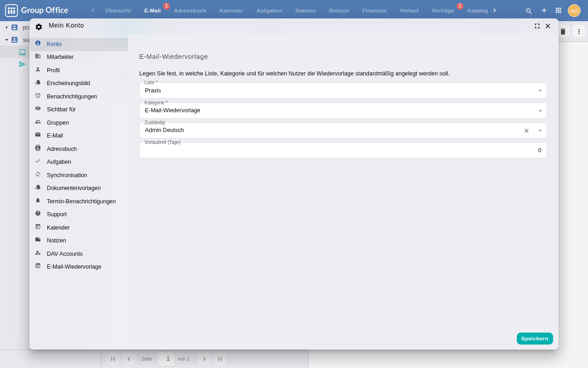The width and height of the screenshot is (588, 368).
Task: Click the Group Office logo
Action: coord(37,11)
